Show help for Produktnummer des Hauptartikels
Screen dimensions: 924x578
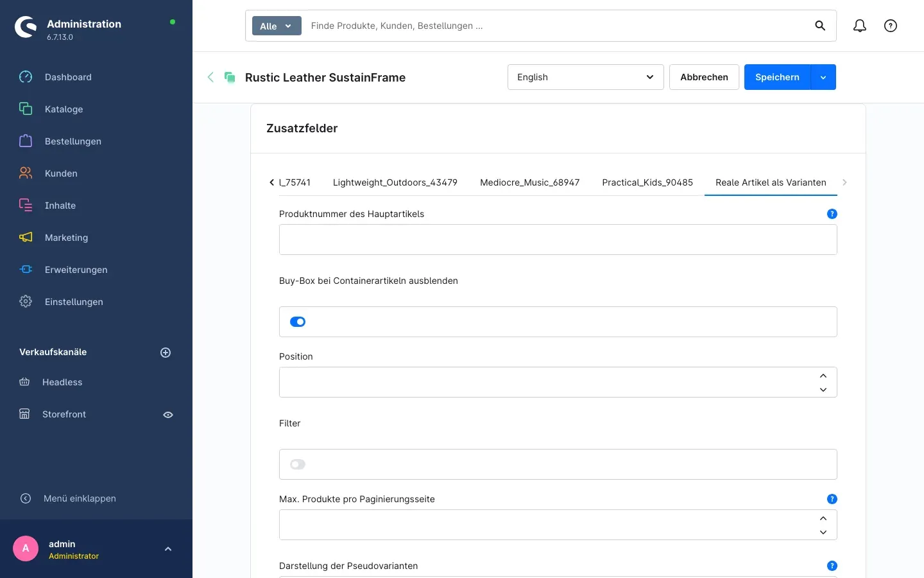click(x=832, y=214)
